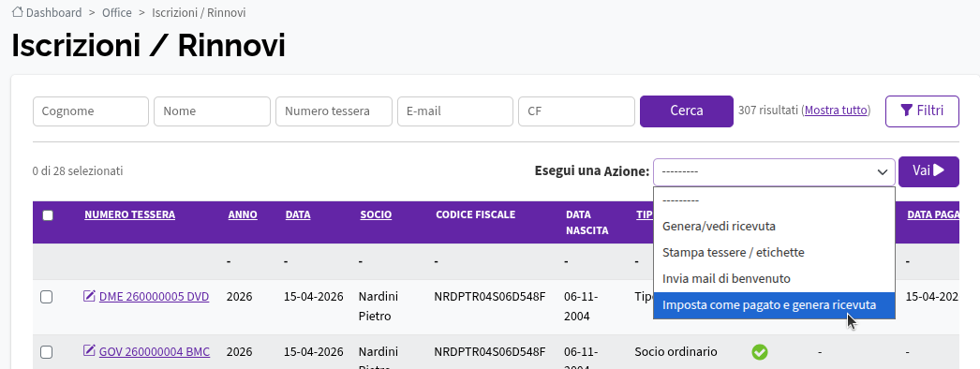Viewport: 980px width, 369px height.
Task: Focus the Numero tessera field
Action: pyautogui.click(x=334, y=111)
